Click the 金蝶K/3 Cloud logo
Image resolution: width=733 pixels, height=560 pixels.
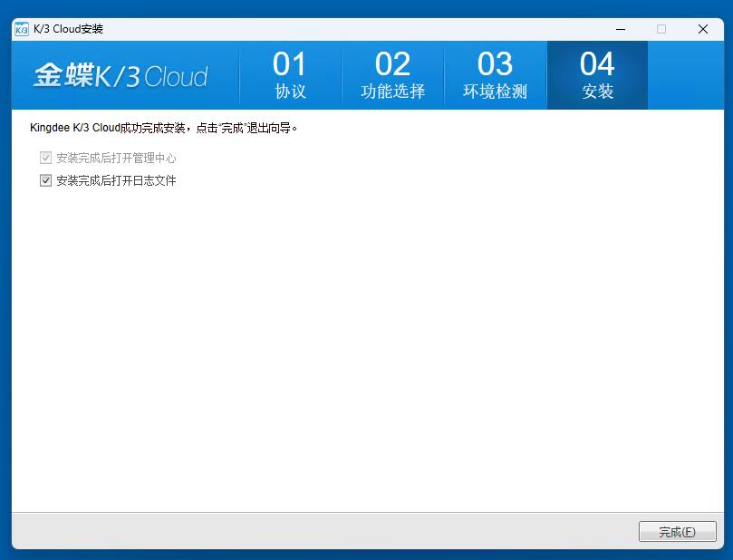[x=121, y=75]
